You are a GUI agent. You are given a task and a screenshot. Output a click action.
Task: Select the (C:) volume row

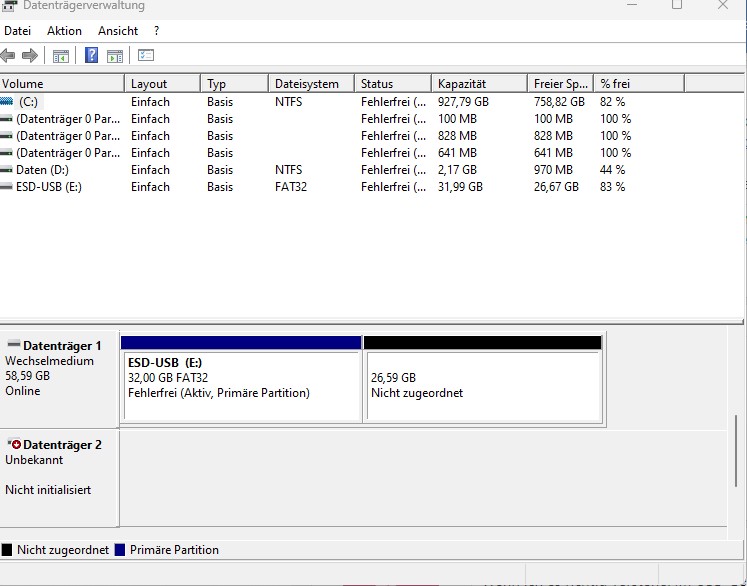pyautogui.click(x=342, y=102)
